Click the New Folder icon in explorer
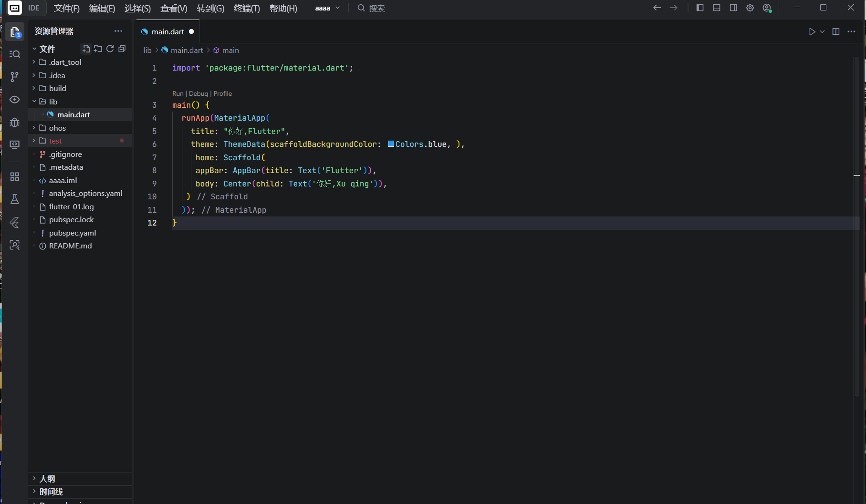The height and width of the screenshot is (504, 866). [98, 49]
